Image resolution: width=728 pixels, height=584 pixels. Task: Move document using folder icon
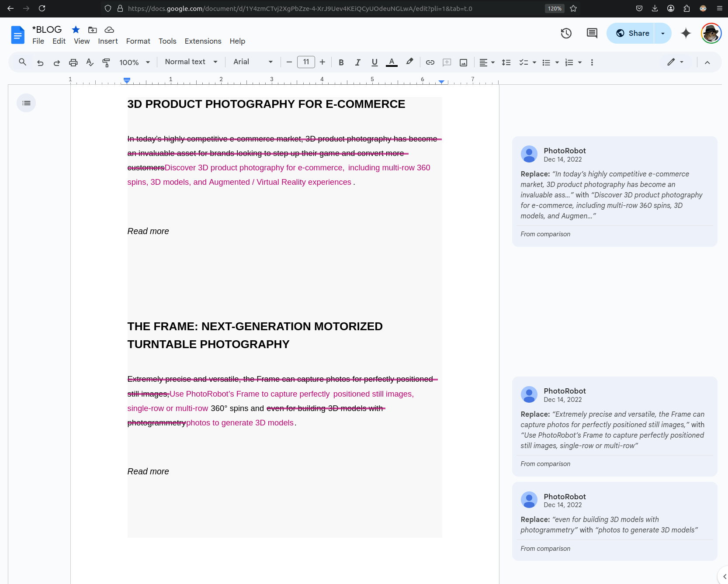[x=93, y=30]
